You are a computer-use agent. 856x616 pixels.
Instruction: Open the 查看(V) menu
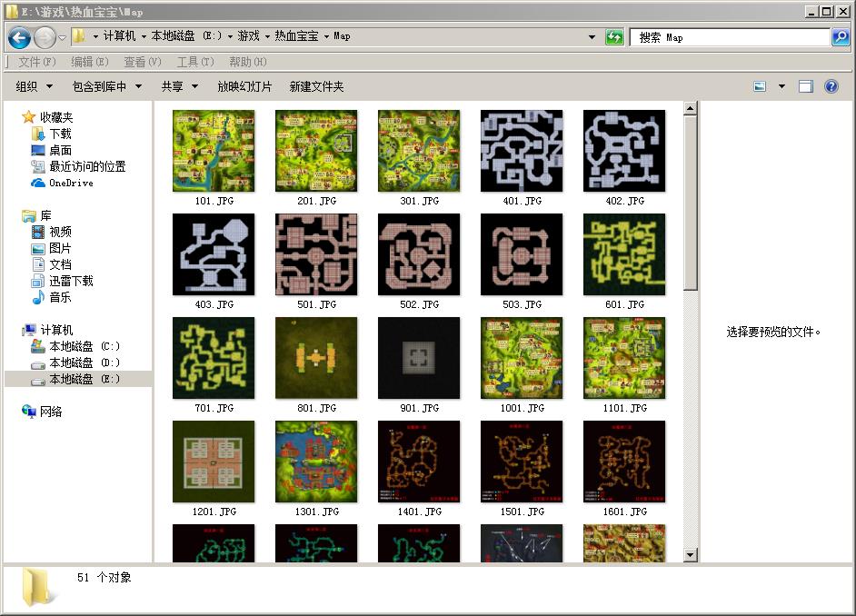pos(142,62)
